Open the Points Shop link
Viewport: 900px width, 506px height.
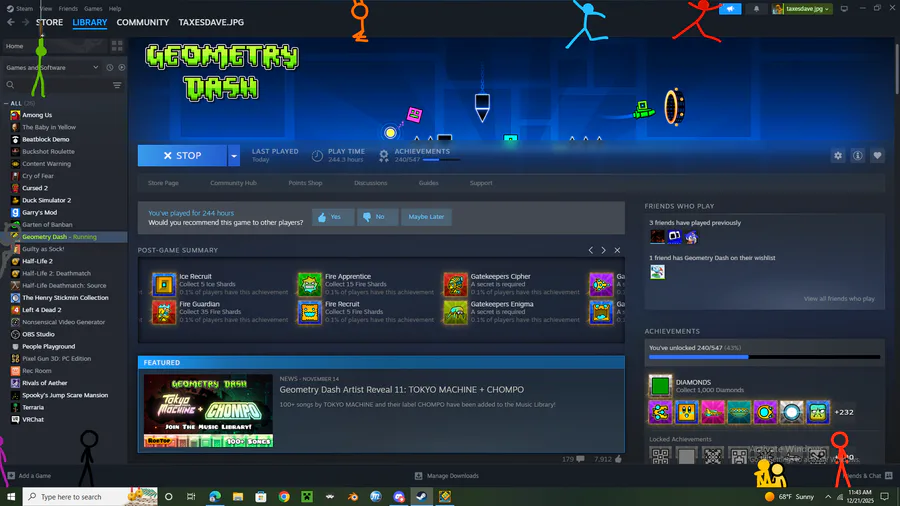click(x=305, y=183)
